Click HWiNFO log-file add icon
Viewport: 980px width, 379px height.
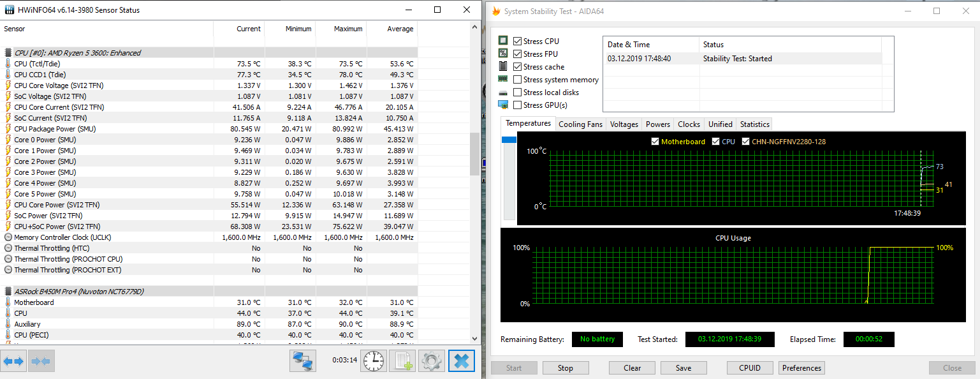[x=402, y=361]
